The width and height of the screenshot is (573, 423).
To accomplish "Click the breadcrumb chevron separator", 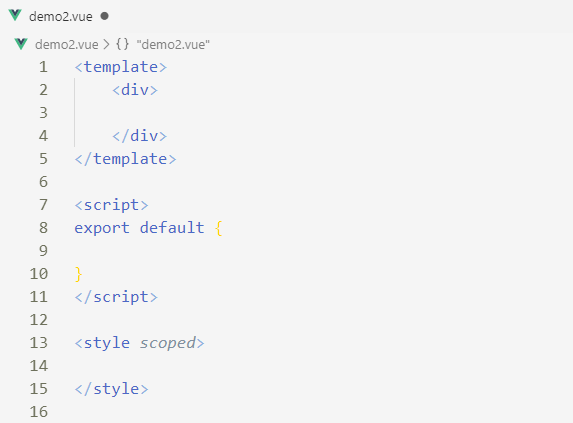I will tap(106, 45).
